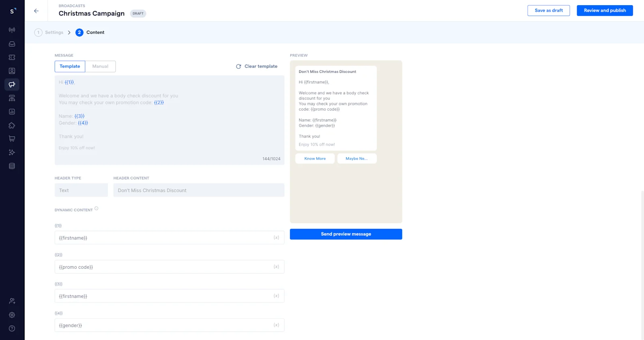Click the {{3}} firstname input field
The image size is (644, 340).
pos(169,296)
